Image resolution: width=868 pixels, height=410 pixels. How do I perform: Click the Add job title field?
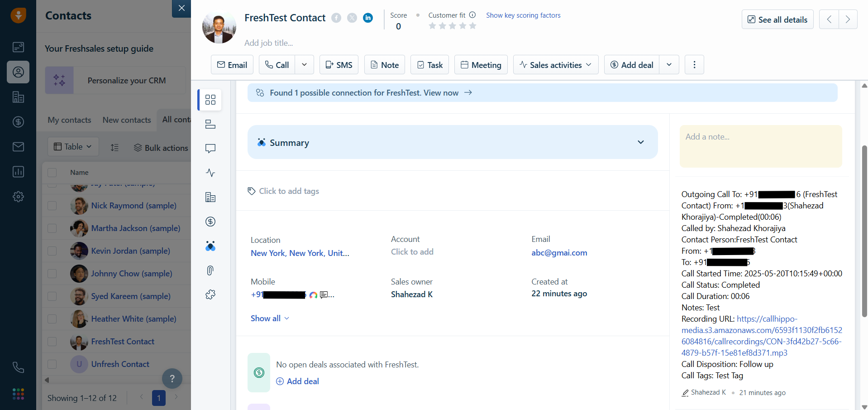269,43
